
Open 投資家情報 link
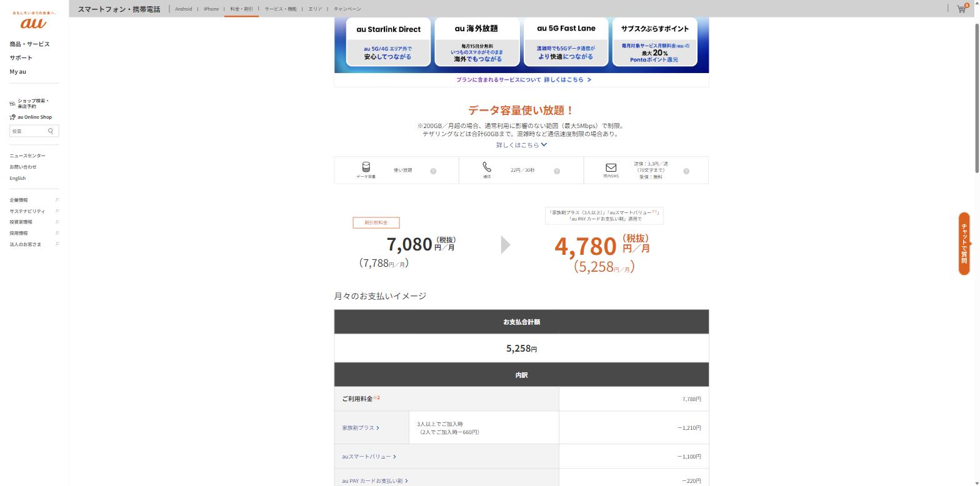tap(21, 222)
